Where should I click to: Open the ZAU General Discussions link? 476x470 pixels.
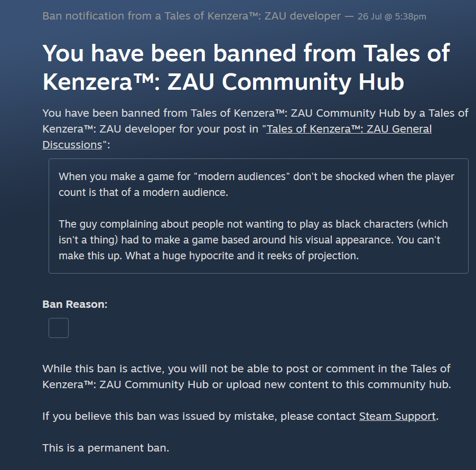click(x=349, y=129)
